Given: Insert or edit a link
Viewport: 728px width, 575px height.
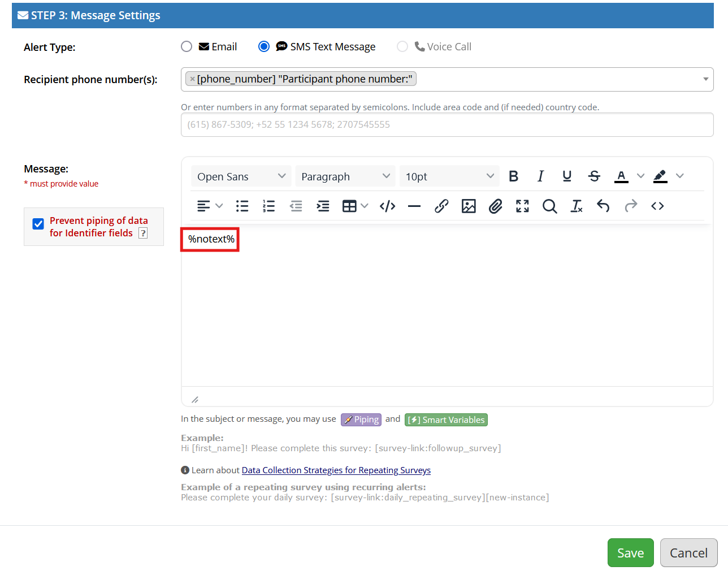Looking at the screenshot, I should 441,206.
